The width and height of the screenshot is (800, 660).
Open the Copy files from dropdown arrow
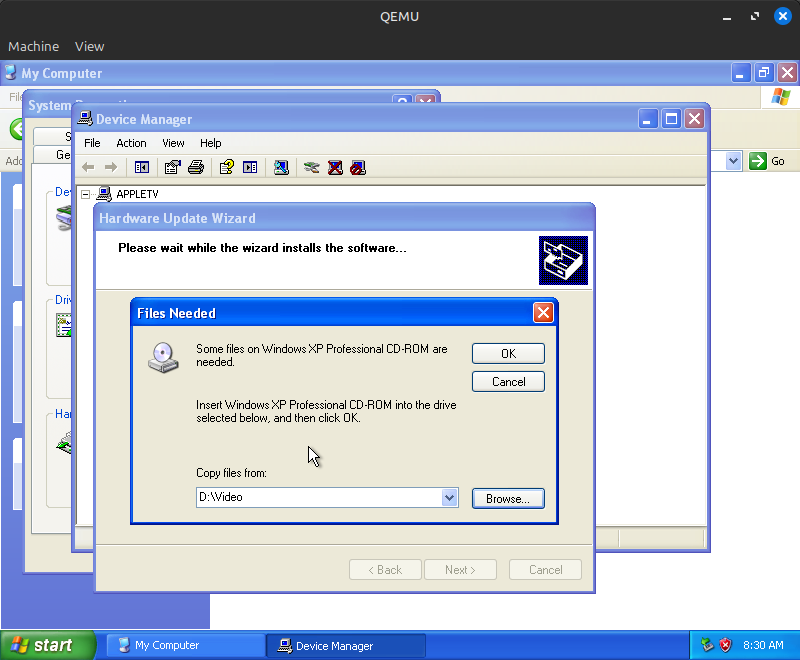click(449, 497)
